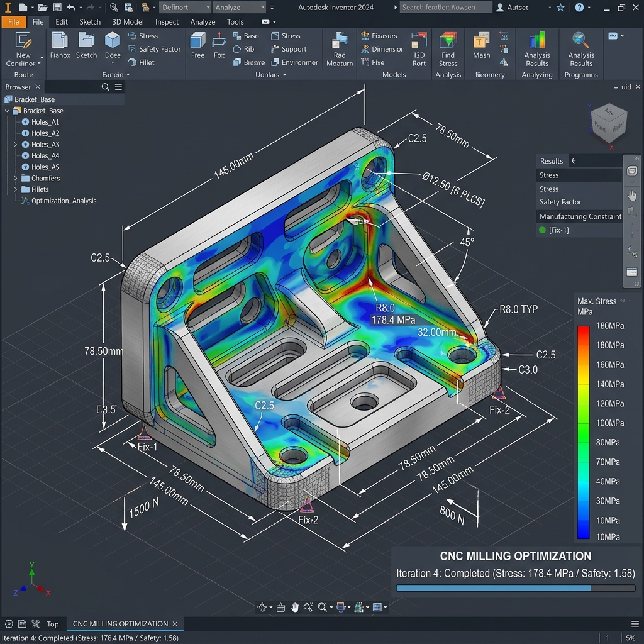Expand the Chamfers folder
The width and height of the screenshot is (644, 644).
point(16,178)
